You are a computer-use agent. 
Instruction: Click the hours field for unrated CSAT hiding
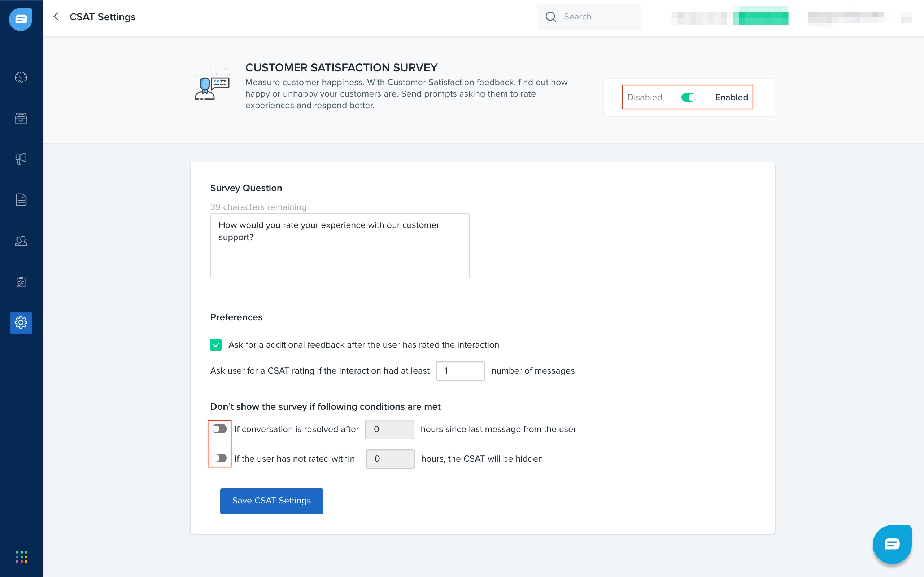[390, 459]
